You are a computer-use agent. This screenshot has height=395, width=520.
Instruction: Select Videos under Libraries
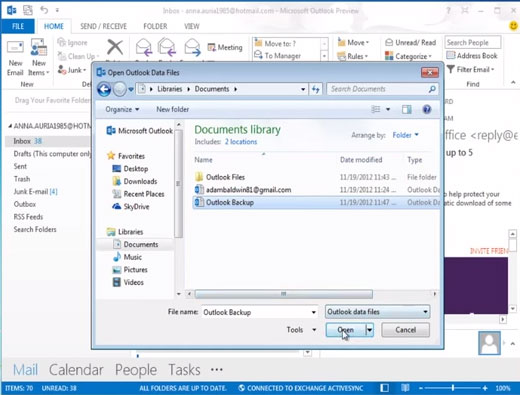pos(128,282)
